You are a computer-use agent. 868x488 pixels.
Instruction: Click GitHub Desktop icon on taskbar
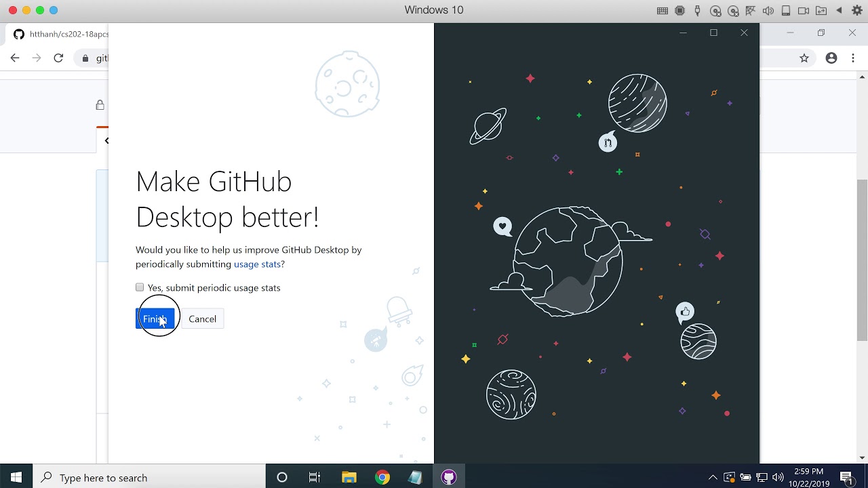click(x=448, y=477)
